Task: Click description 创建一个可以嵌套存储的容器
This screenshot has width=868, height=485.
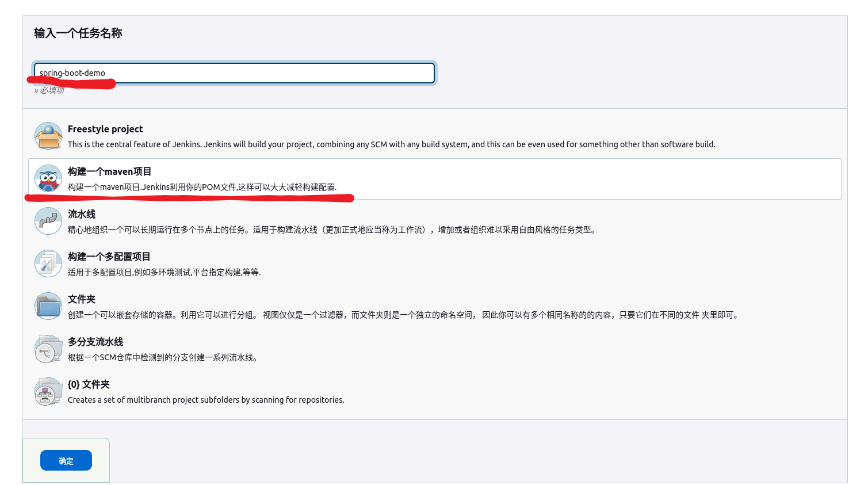Action: (404, 315)
